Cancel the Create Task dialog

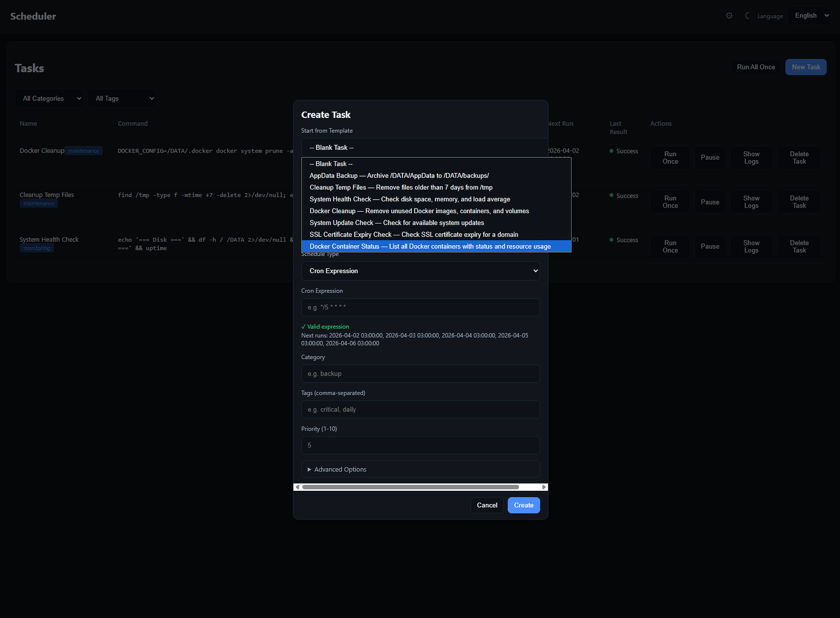486,506
